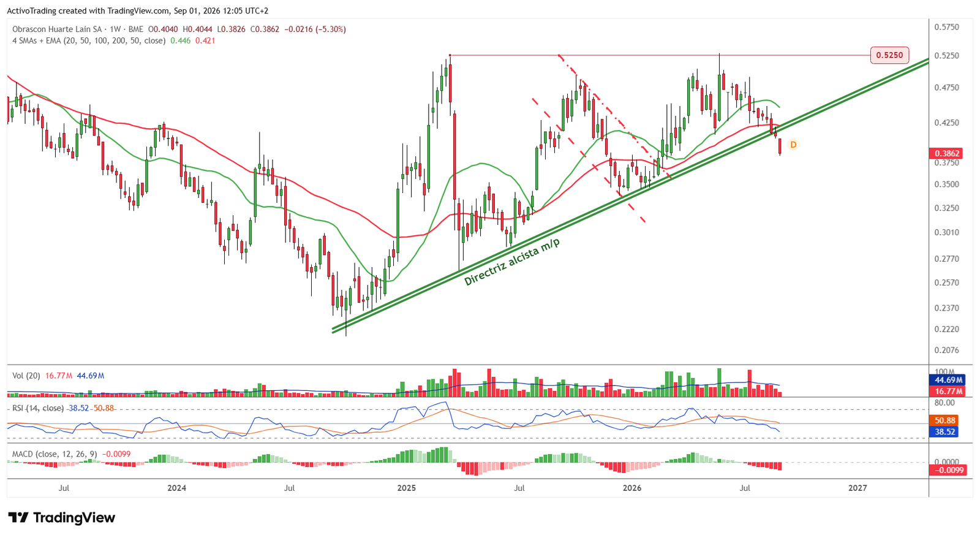Click the Vol (20) indicator label
The width and height of the screenshot is (980, 538).
[26, 376]
